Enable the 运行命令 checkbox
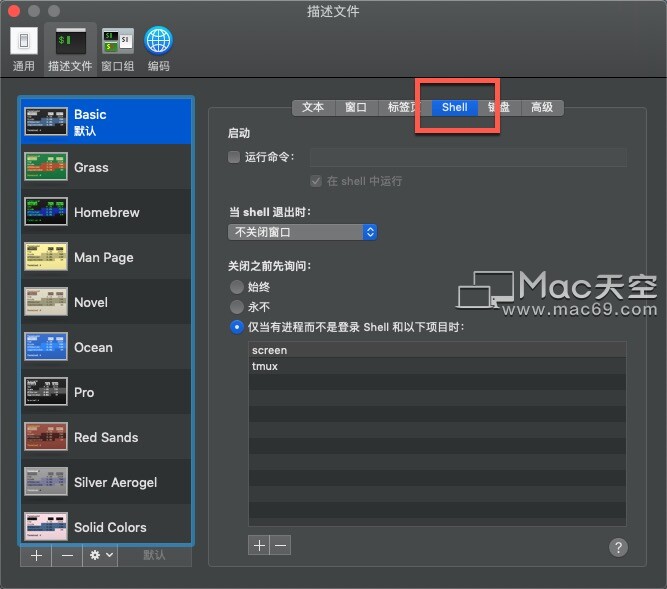Image resolution: width=667 pixels, height=589 pixels. pyautogui.click(x=234, y=157)
